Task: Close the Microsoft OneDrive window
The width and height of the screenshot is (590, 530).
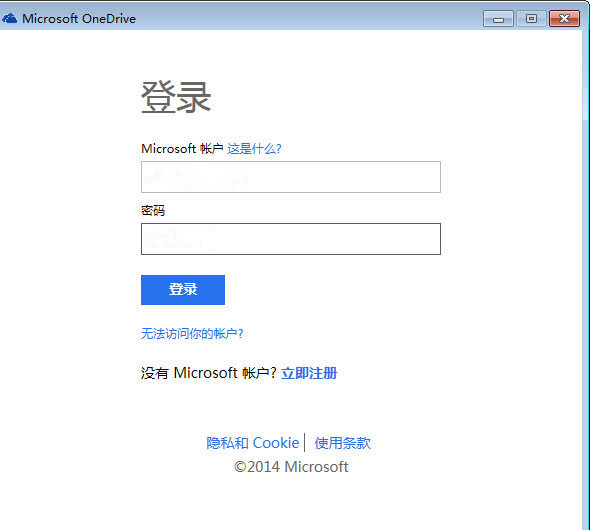Action: click(564, 18)
